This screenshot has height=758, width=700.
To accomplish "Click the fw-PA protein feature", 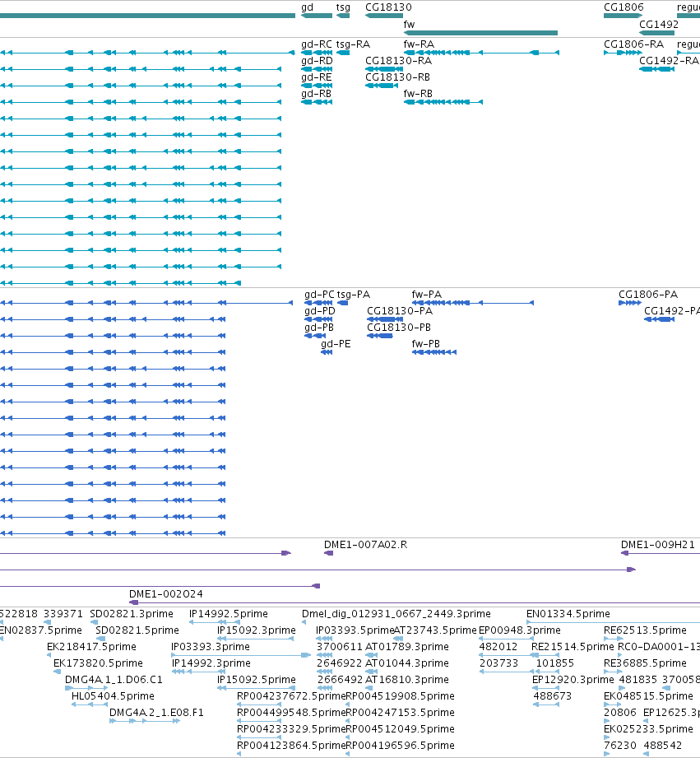I will pos(472,303).
